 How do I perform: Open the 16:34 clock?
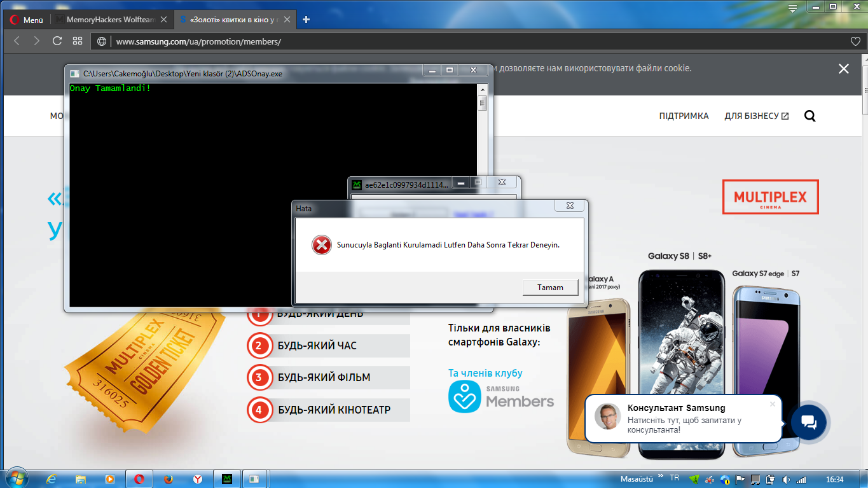click(834, 479)
